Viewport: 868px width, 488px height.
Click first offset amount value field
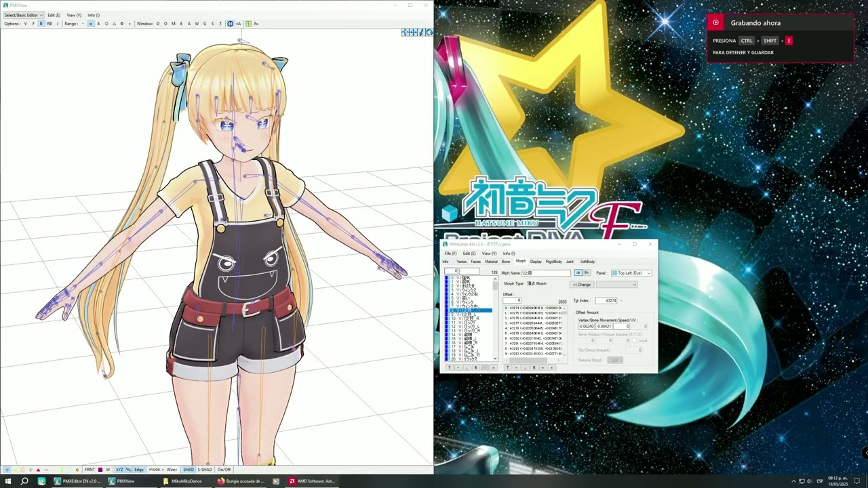[x=586, y=326]
